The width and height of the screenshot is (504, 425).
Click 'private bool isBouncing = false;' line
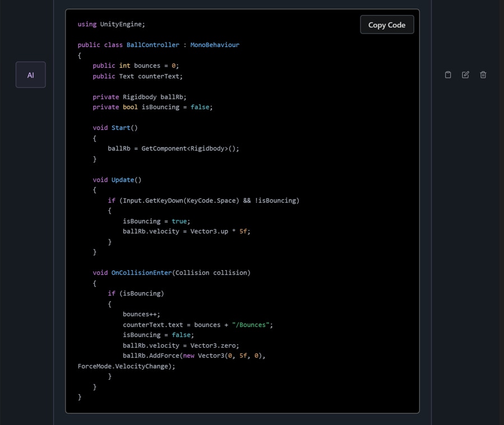point(152,107)
